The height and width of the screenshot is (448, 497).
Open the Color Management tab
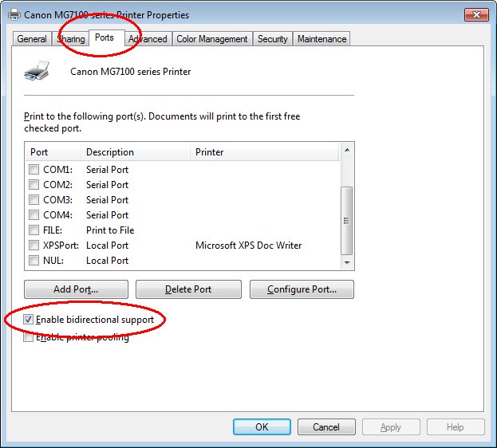[x=212, y=39]
